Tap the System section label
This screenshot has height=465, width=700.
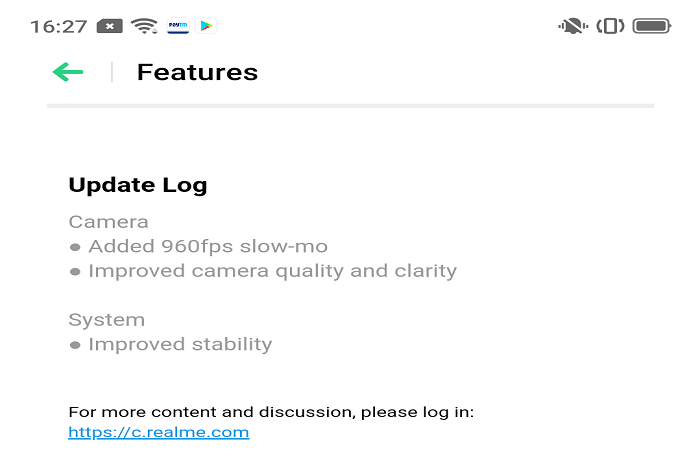coord(107,320)
